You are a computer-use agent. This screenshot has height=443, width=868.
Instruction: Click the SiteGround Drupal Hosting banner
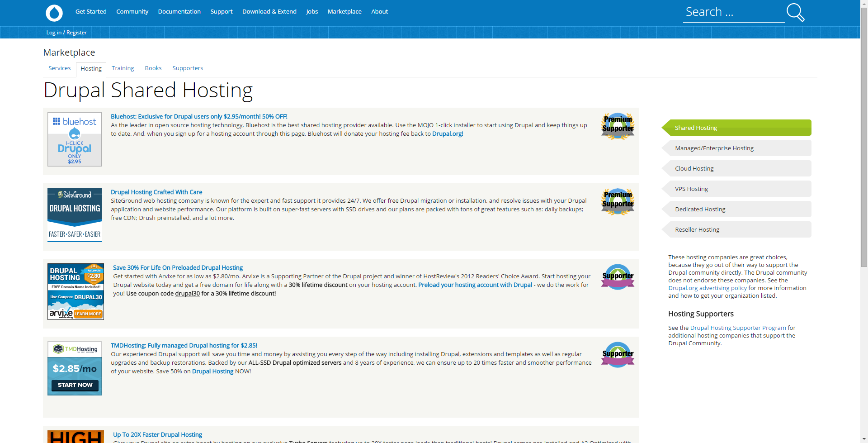pyautogui.click(x=74, y=214)
